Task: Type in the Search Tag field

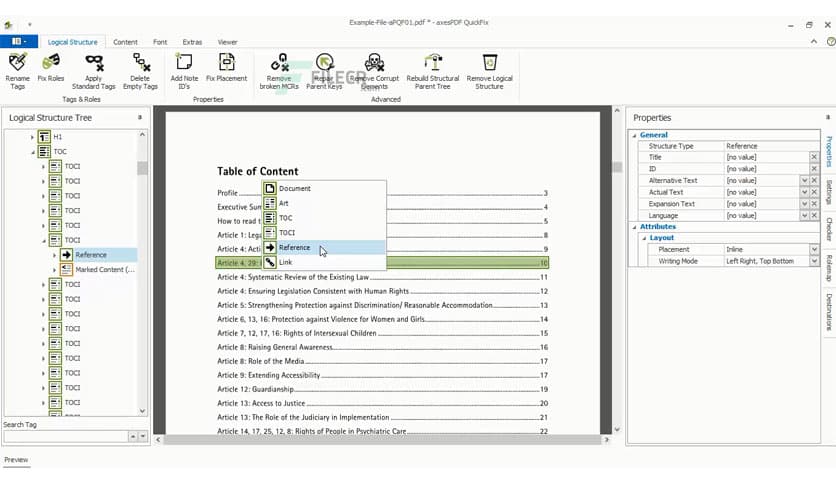Action: tap(64, 437)
